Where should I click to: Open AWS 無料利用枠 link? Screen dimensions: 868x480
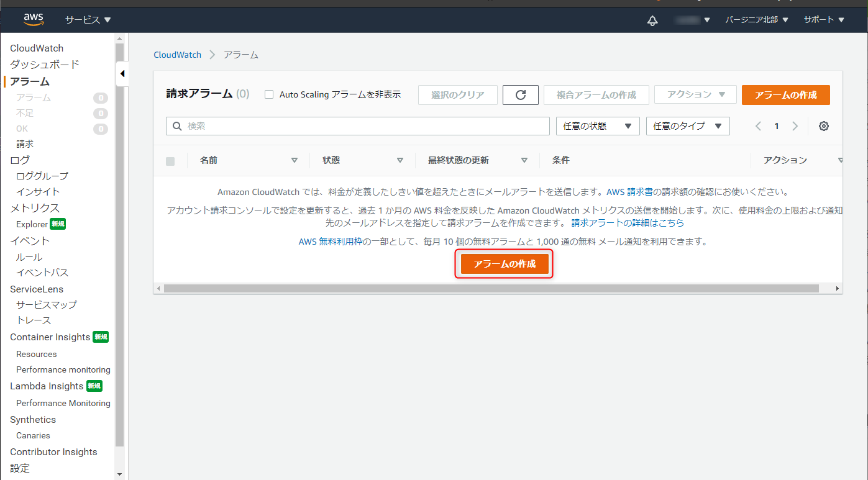[x=331, y=242]
